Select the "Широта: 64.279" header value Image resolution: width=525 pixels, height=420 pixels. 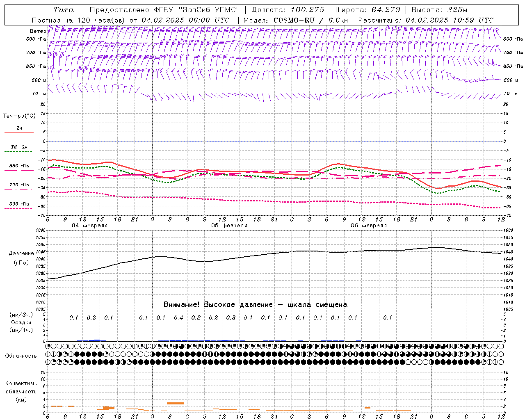click(x=367, y=10)
